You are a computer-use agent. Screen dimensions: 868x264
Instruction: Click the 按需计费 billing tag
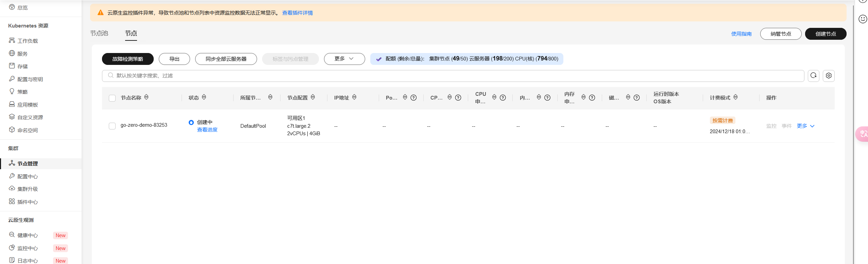coord(723,121)
